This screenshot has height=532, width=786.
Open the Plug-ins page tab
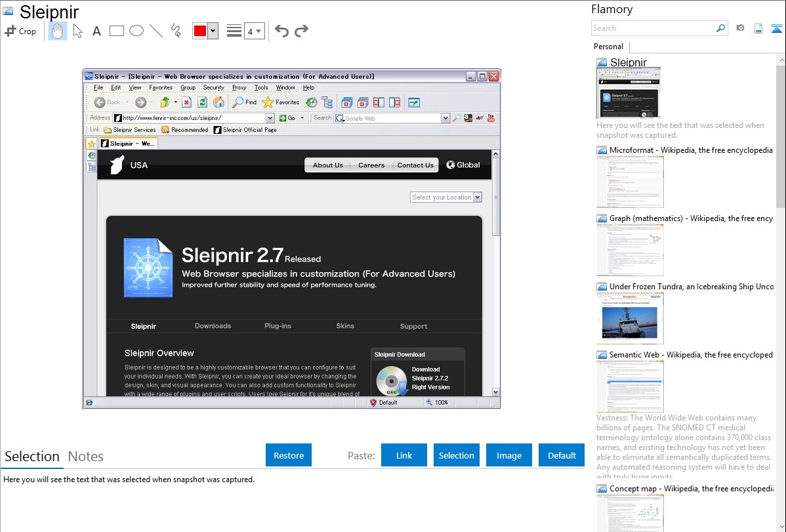pyautogui.click(x=278, y=326)
